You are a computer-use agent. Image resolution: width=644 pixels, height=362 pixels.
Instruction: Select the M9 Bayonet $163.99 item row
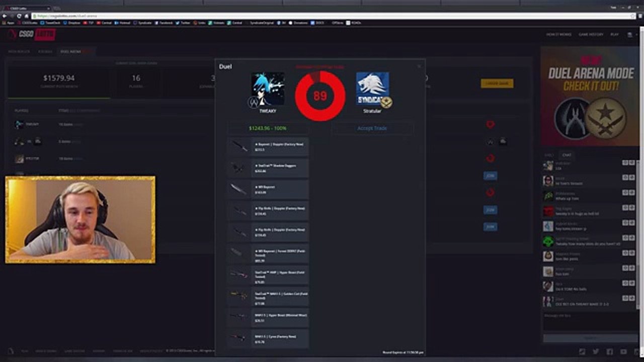point(268,190)
